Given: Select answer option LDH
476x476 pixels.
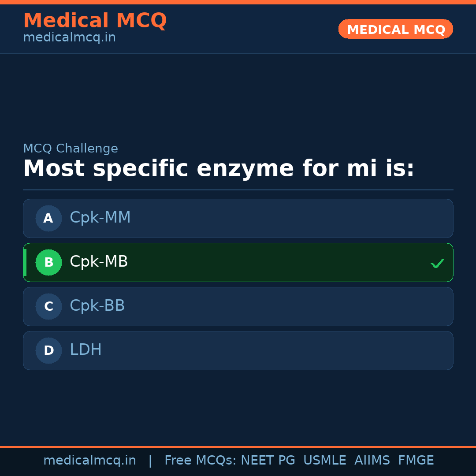Looking at the screenshot, I should point(238,350).
